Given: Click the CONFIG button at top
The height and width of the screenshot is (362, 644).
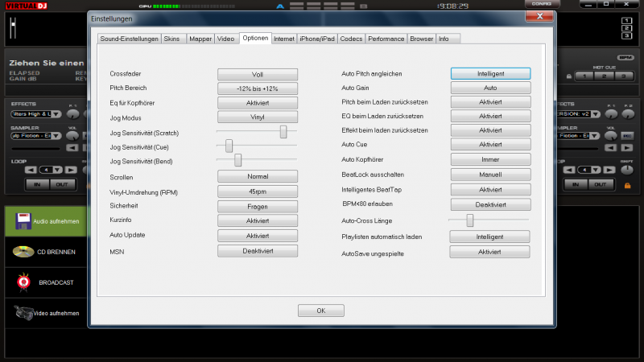Looking at the screenshot, I should [x=541, y=4].
